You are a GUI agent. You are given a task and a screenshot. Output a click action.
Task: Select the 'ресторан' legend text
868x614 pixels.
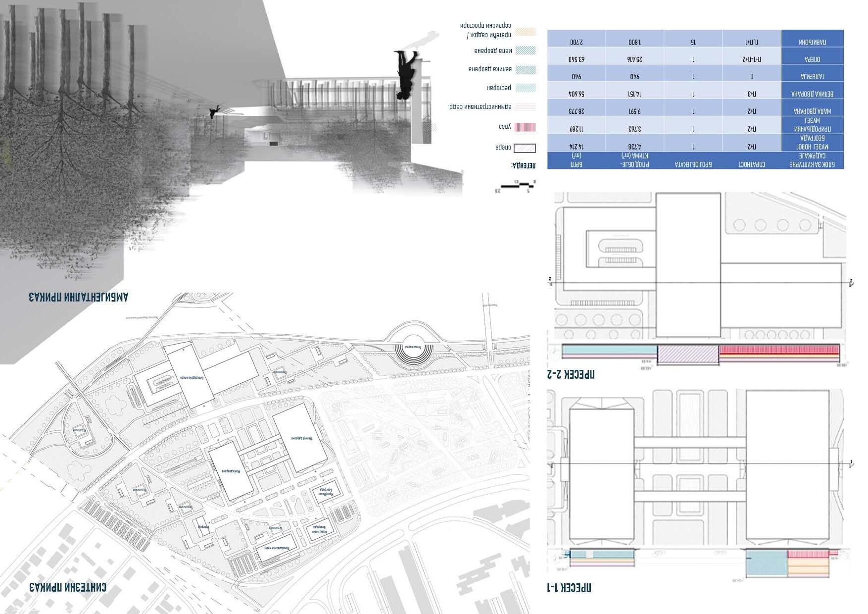pyautogui.click(x=499, y=88)
